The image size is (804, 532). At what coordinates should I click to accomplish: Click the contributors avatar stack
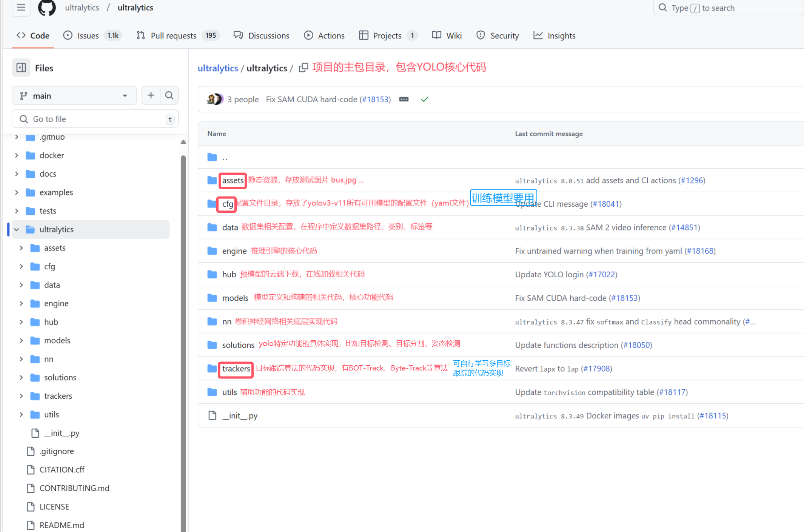click(215, 99)
